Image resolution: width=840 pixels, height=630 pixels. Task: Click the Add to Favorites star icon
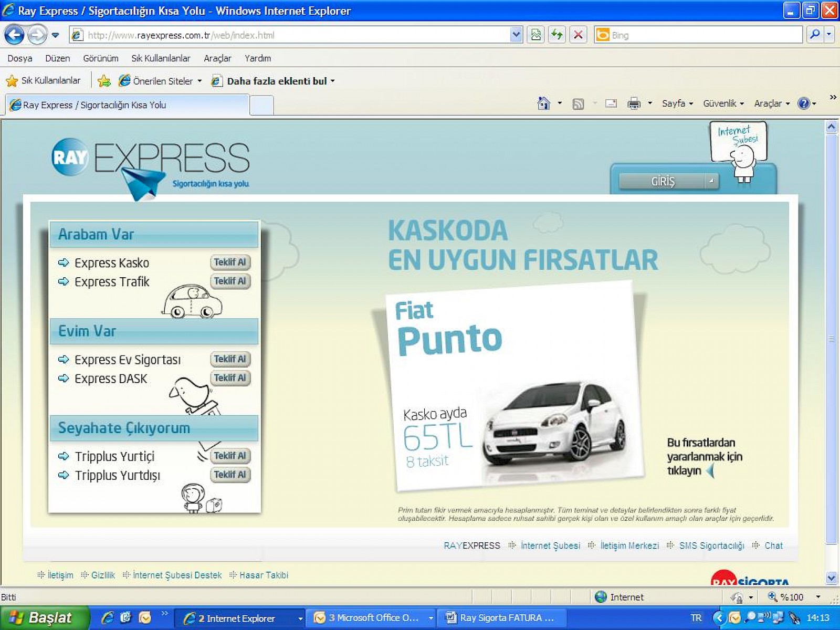104,81
